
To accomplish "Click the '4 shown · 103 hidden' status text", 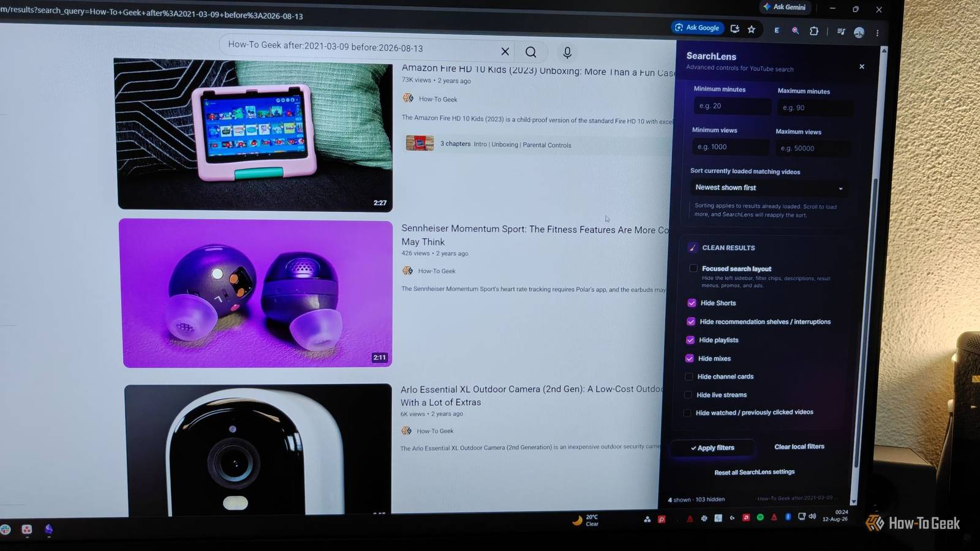I will point(696,500).
